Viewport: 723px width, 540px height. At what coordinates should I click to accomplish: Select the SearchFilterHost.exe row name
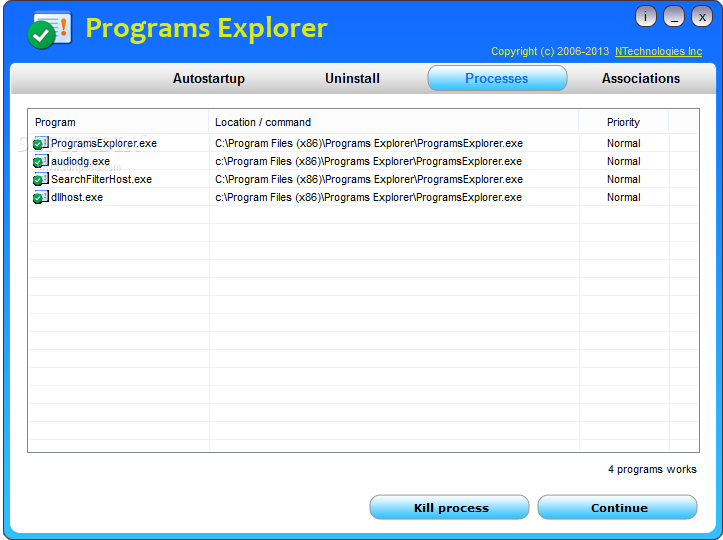click(x=101, y=179)
